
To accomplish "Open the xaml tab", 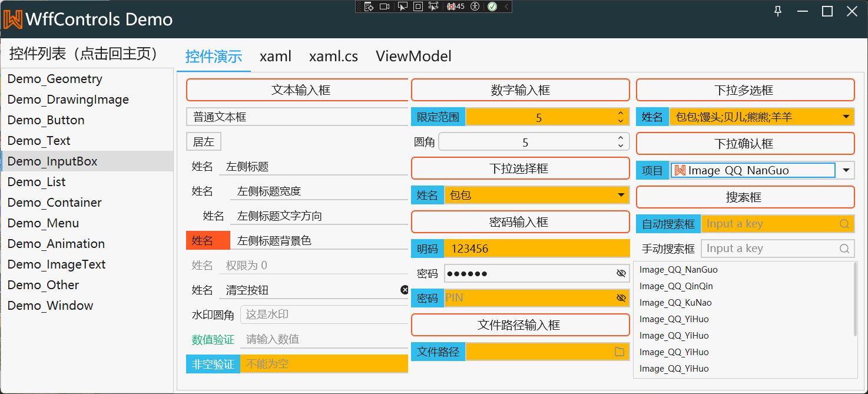I will [x=276, y=57].
